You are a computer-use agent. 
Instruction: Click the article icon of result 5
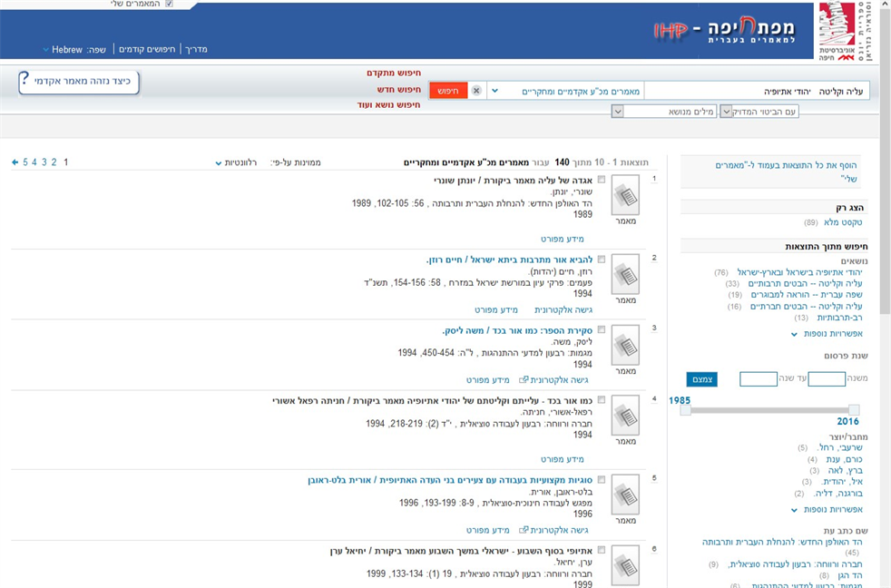coord(625,495)
